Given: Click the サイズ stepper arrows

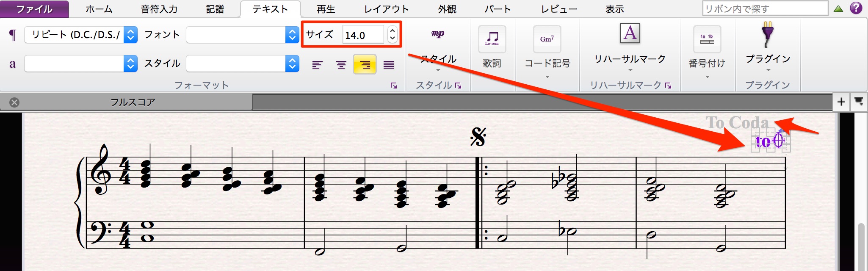Looking at the screenshot, I should [393, 35].
